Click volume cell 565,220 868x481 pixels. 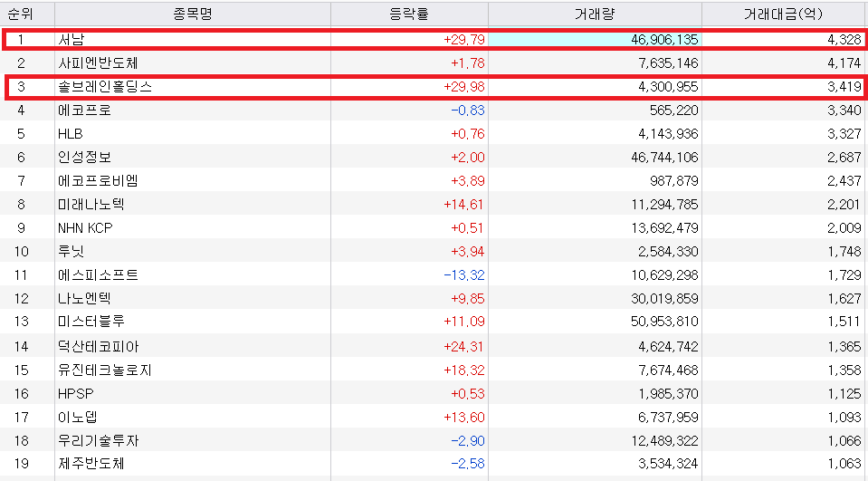coord(674,111)
